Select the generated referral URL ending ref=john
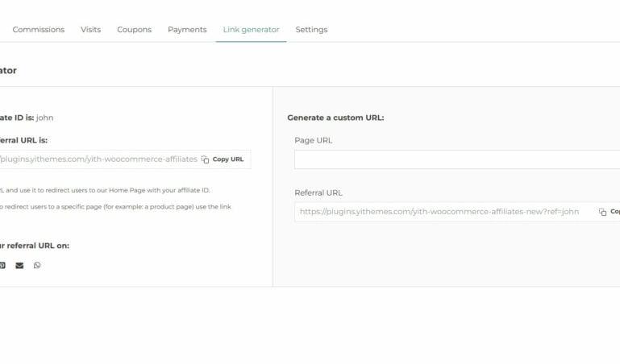The height and width of the screenshot is (364, 620). coord(439,212)
